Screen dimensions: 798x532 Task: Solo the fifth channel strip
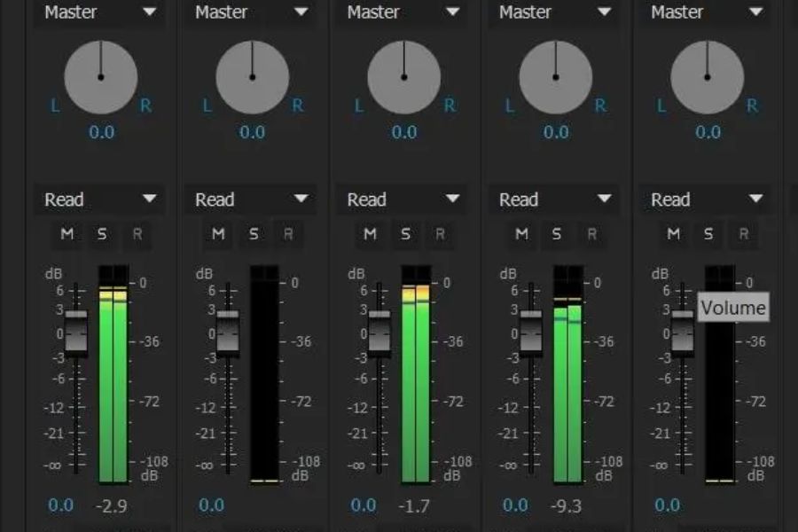tap(708, 234)
